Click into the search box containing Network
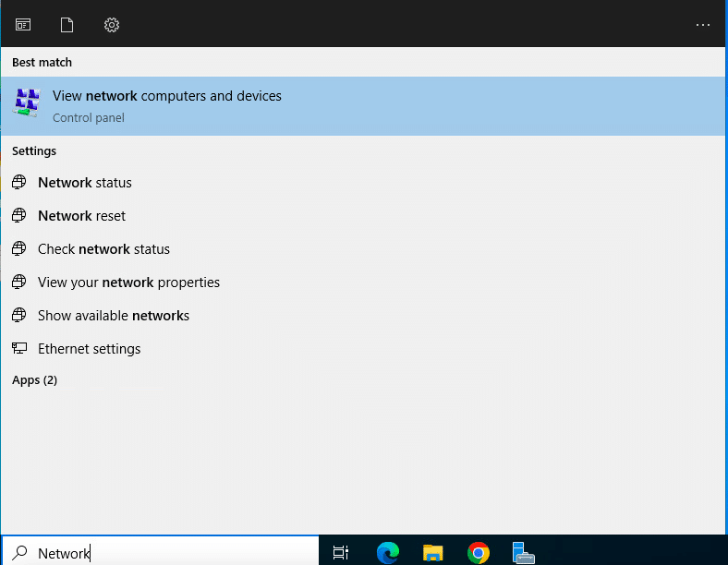This screenshot has height=565, width=728. (160, 551)
